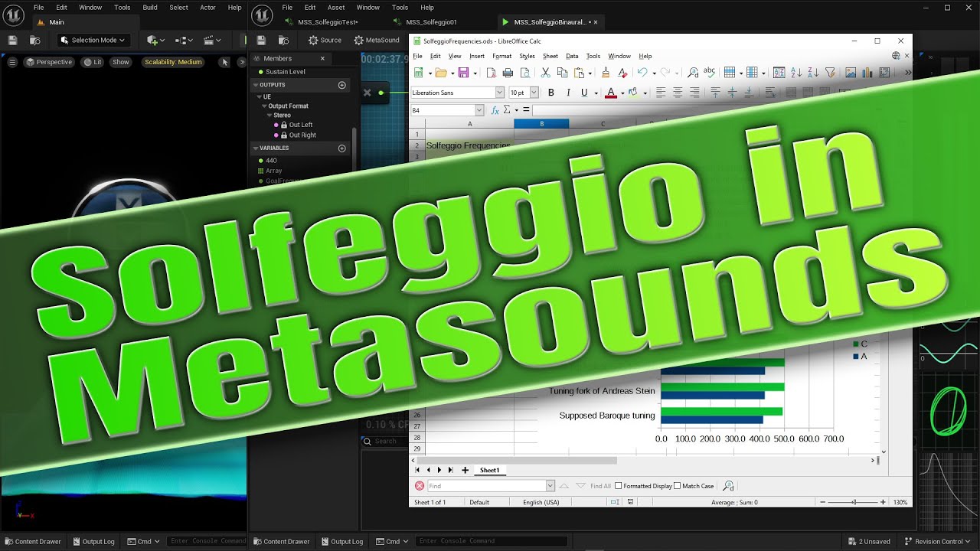Click the Paste clipboard icon in Calc
The width and height of the screenshot is (980, 551).
[x=580, y=73]
